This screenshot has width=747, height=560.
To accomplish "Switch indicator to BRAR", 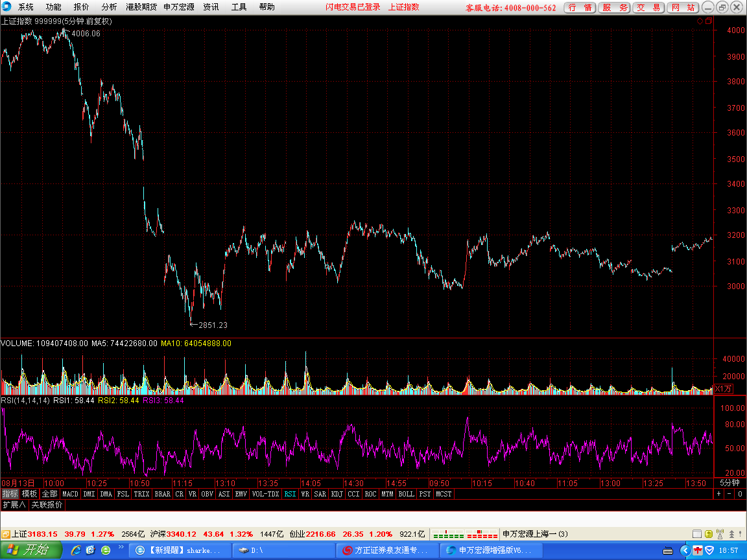I will (x=163, y=494).
